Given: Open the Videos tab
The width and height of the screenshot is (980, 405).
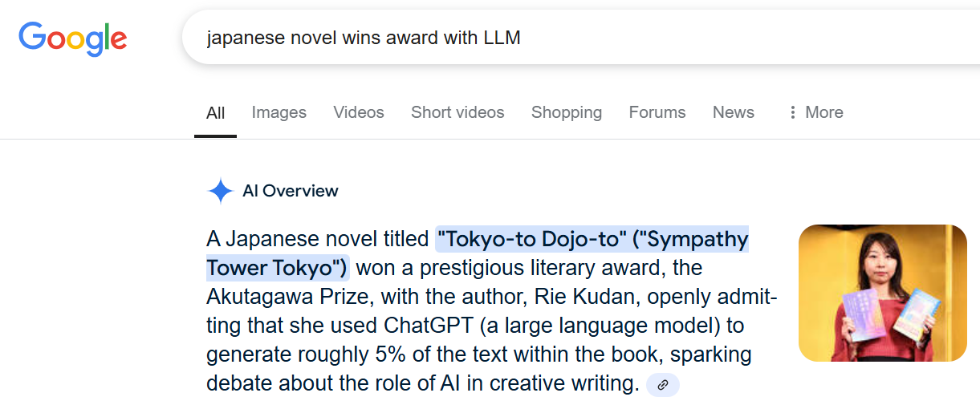Looking at the screenshot, I should tap(359, 112).
